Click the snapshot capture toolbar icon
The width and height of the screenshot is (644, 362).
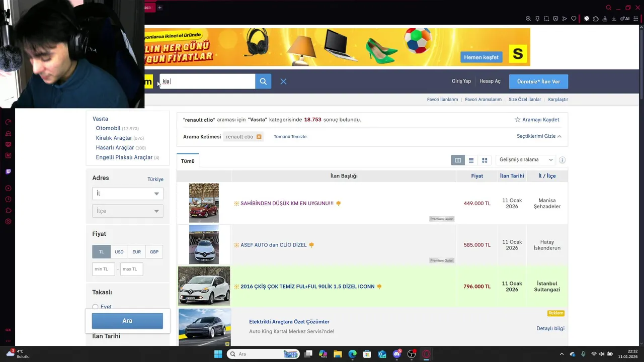(x=546, y=19)
